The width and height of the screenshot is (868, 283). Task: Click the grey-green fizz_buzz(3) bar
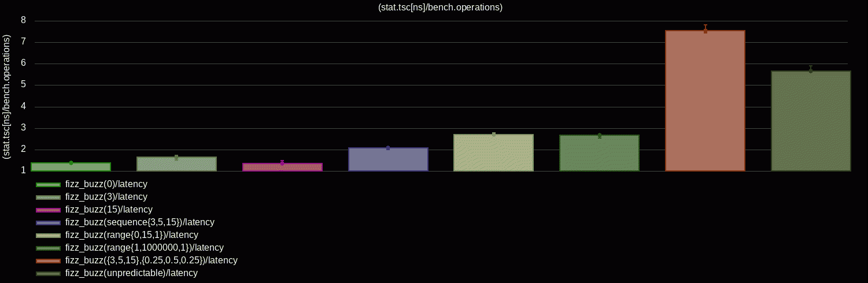click(176, 164)
